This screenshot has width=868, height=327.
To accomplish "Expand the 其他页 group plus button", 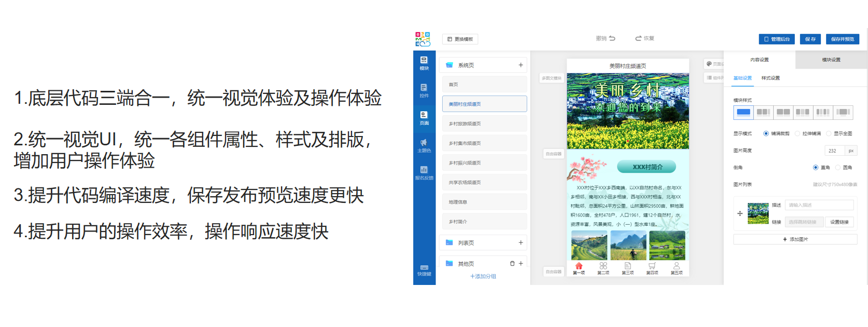I will (521, 264).
